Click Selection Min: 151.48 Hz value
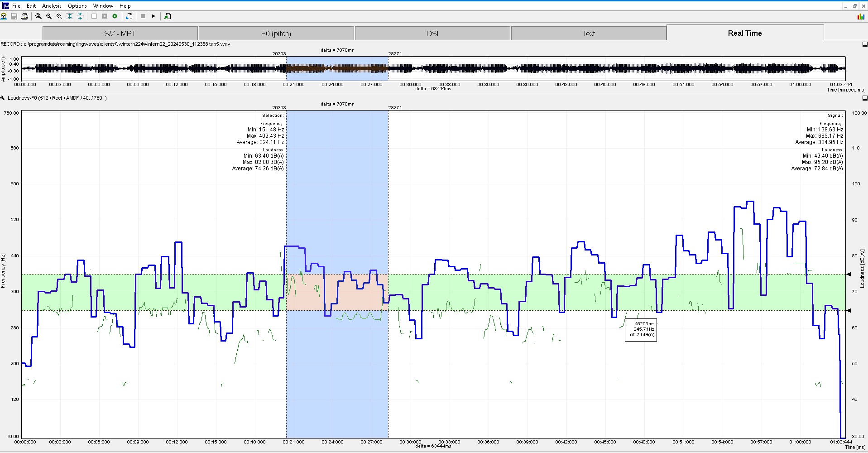 click(x=266, y=130)
